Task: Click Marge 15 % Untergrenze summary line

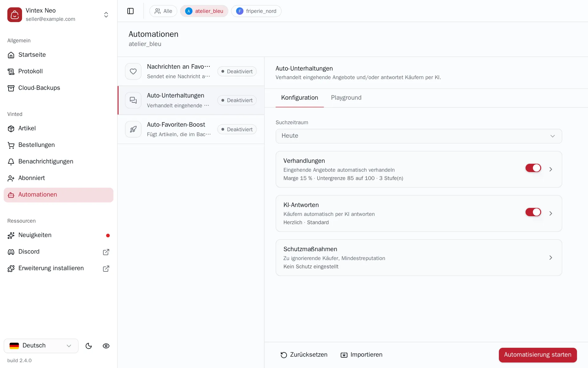Action: 343,178
